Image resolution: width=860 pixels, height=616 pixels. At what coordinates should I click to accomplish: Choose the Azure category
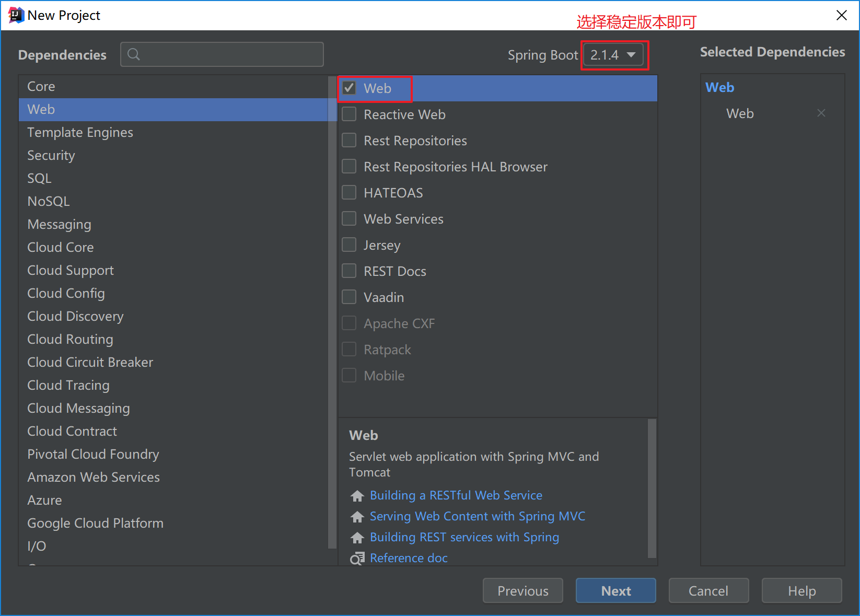173,500
